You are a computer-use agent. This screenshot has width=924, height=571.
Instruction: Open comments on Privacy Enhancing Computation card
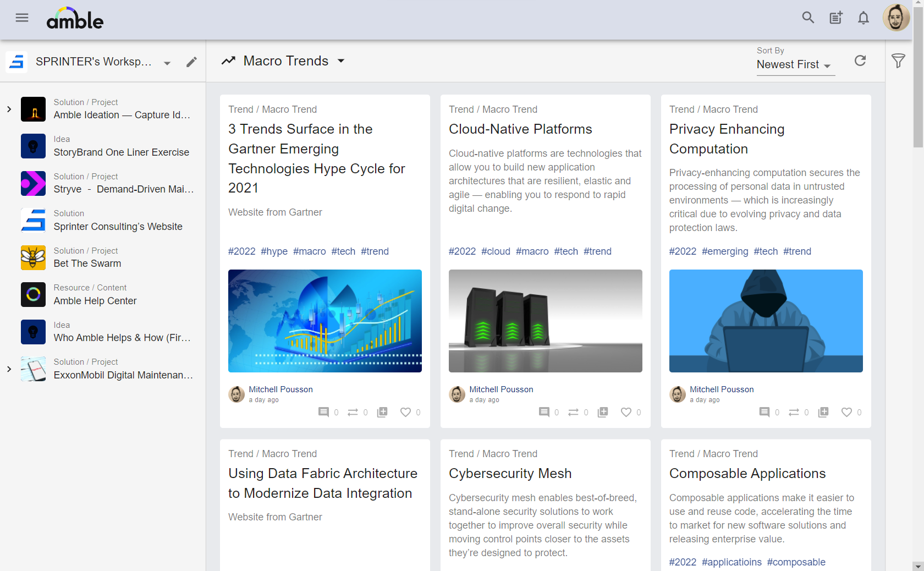coord(765,412)
